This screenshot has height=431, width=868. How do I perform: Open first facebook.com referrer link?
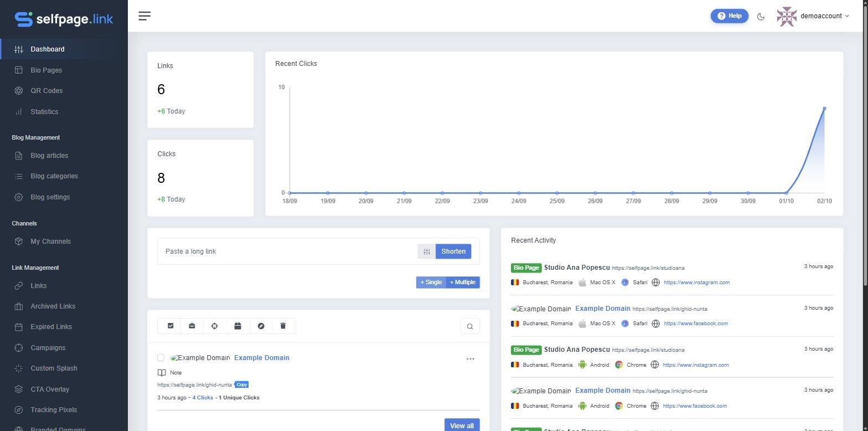tap(696, 324)
